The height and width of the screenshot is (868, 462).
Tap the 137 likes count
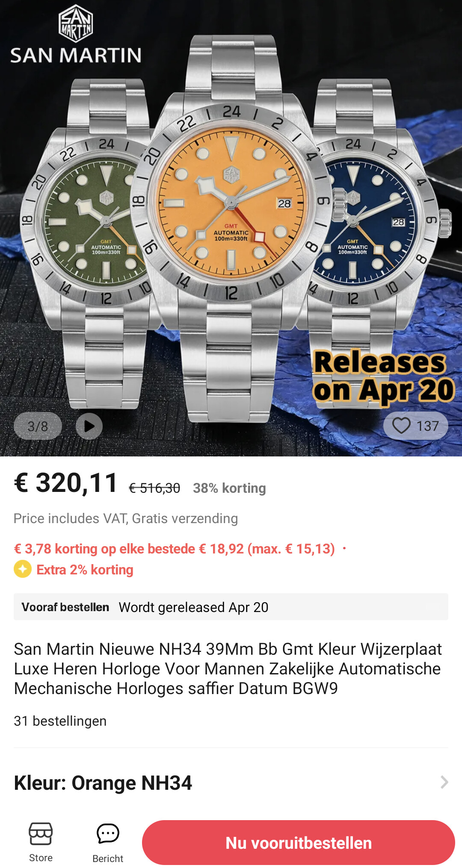[427, 426]
